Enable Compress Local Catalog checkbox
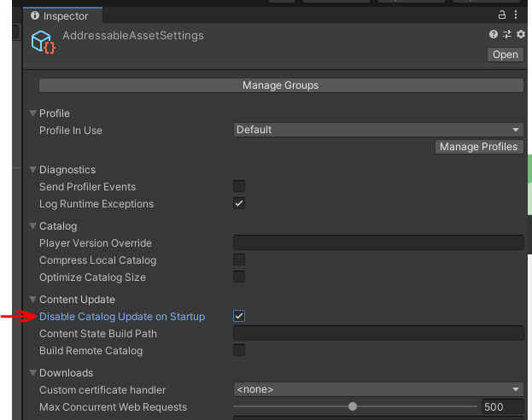Screen dimensions: 532x420 point(239,260)
